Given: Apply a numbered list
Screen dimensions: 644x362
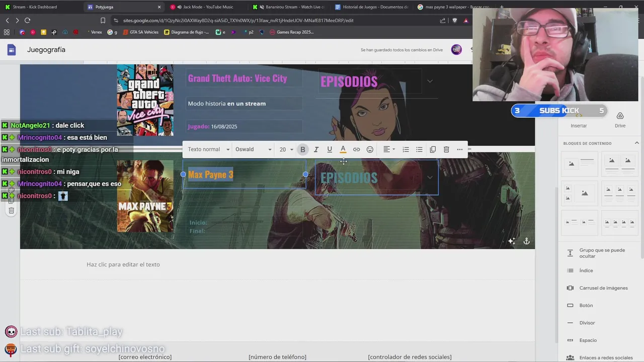Looking at the screenshot, I should point(406,149).
